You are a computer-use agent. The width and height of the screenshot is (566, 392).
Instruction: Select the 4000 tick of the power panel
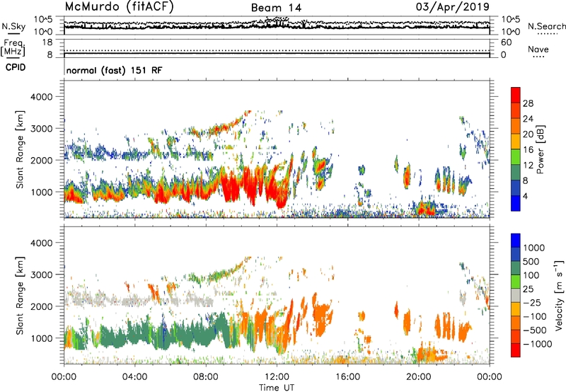click(41, 97)
